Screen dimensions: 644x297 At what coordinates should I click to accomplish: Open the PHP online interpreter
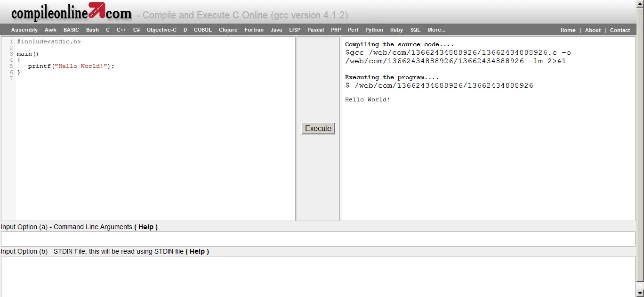pos(336,30)
